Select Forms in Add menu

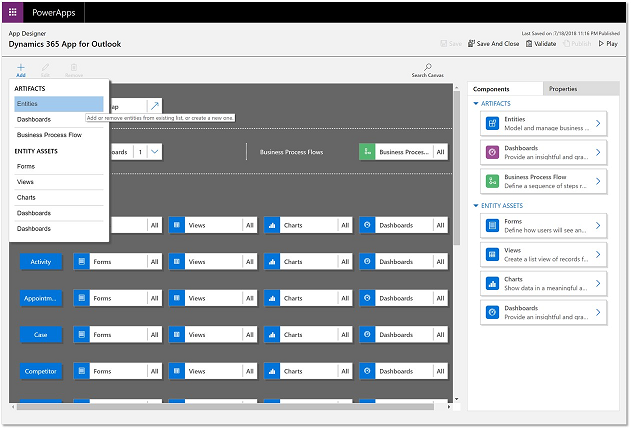(x=59, y=166)
